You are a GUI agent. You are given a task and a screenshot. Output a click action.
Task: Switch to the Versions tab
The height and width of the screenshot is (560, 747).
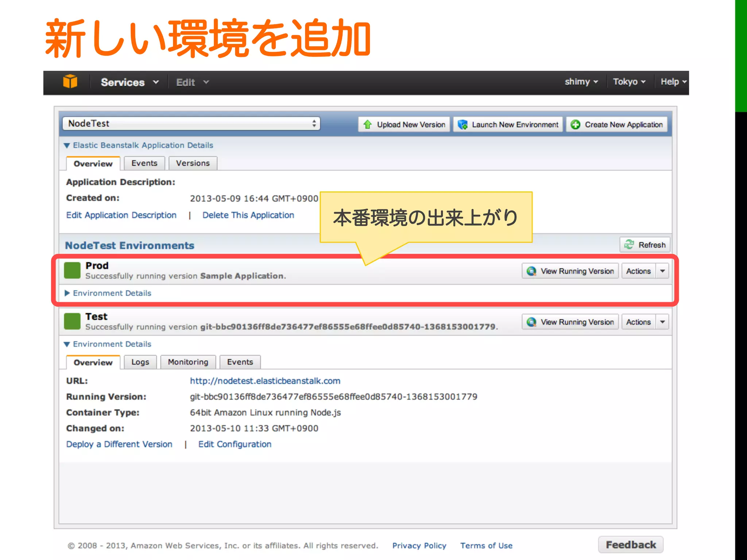(x=193, y=163)
